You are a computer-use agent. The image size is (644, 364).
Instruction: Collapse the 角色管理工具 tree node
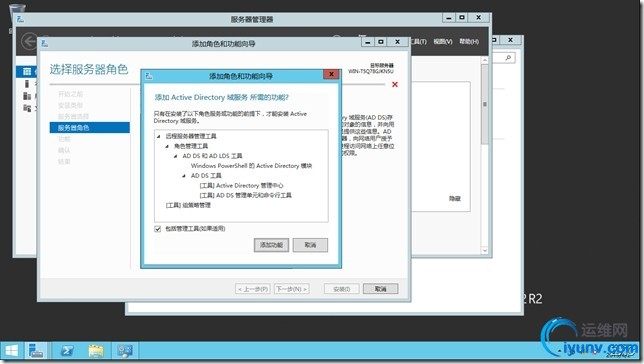[167, 146]
